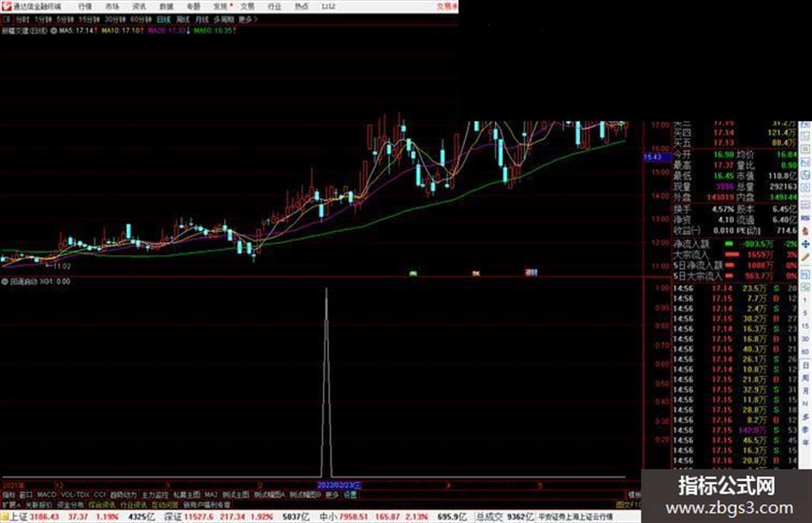
Task: Click the 日 period icon in right sidebar
Action: 805,366
